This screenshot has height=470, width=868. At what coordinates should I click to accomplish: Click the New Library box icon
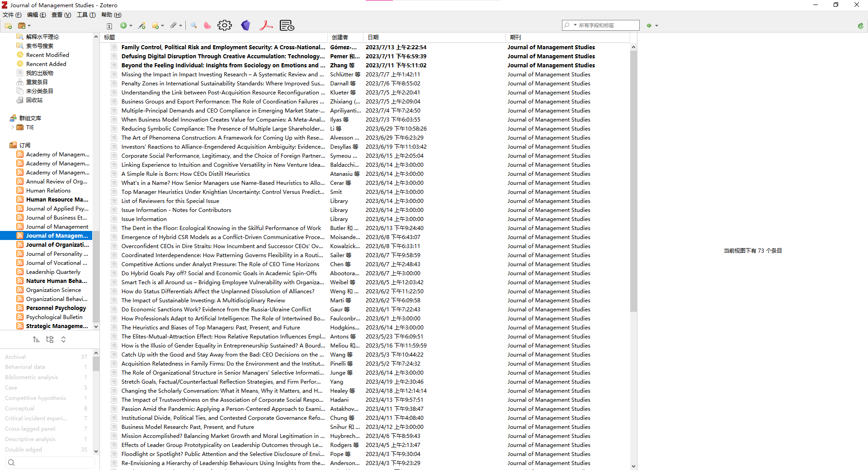pos(21,26)
